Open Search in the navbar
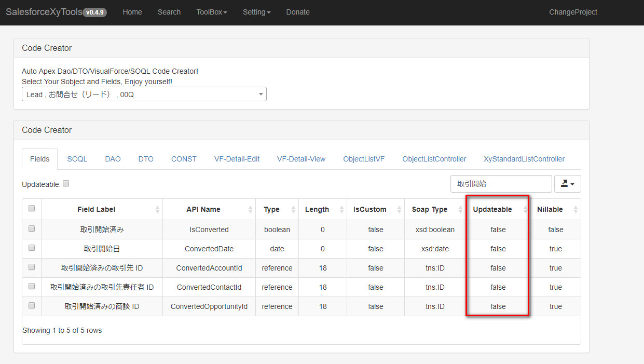Image resolution: width=644 pixels, height=364 pixels. (169, 12)
